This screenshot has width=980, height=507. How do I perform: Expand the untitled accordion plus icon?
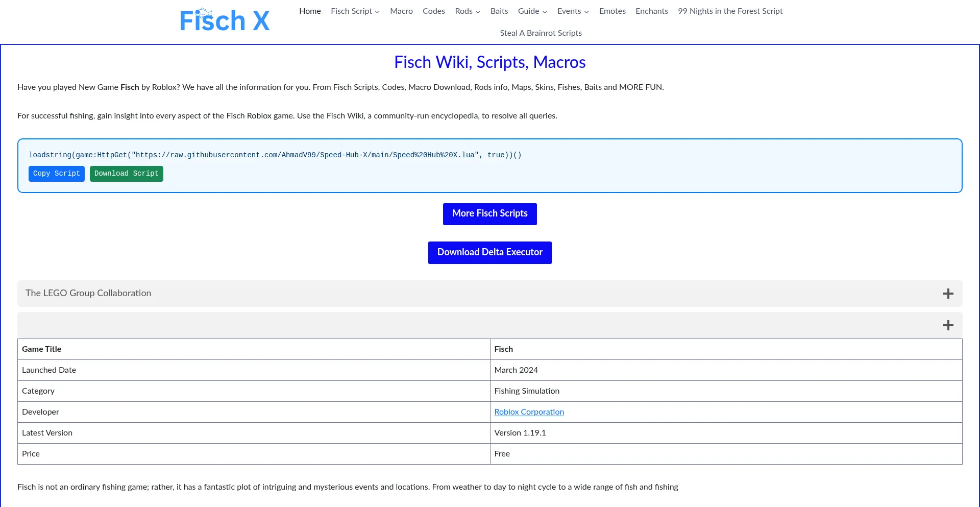948,325
